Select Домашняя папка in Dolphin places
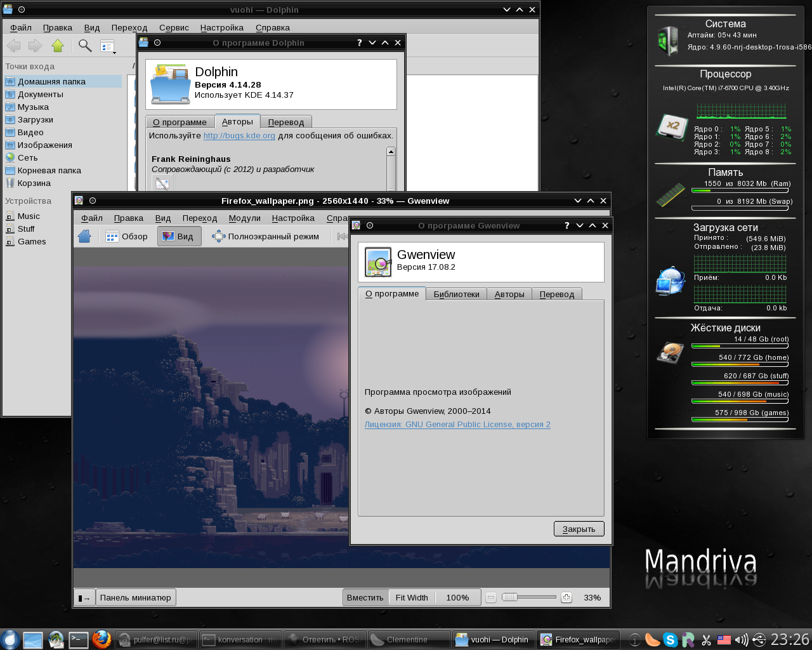This screenshot has width=812, height=650. [63, 81]
